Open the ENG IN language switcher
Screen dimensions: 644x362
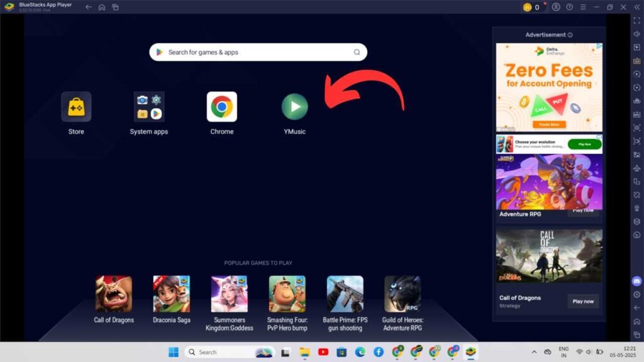click(x=563, y=352)
